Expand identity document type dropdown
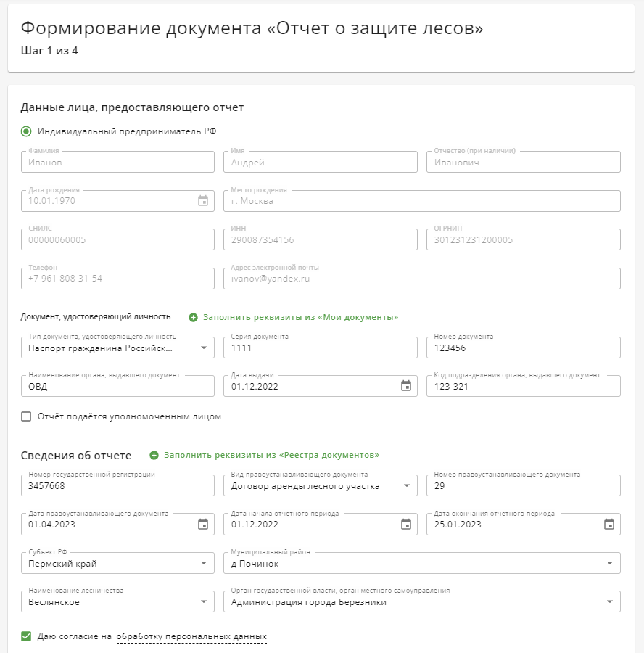644x653 pixels. coord(204,348)
